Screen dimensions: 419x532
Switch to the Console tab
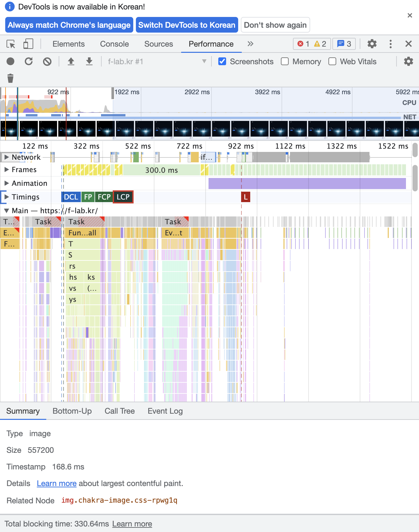click(114, 44)
